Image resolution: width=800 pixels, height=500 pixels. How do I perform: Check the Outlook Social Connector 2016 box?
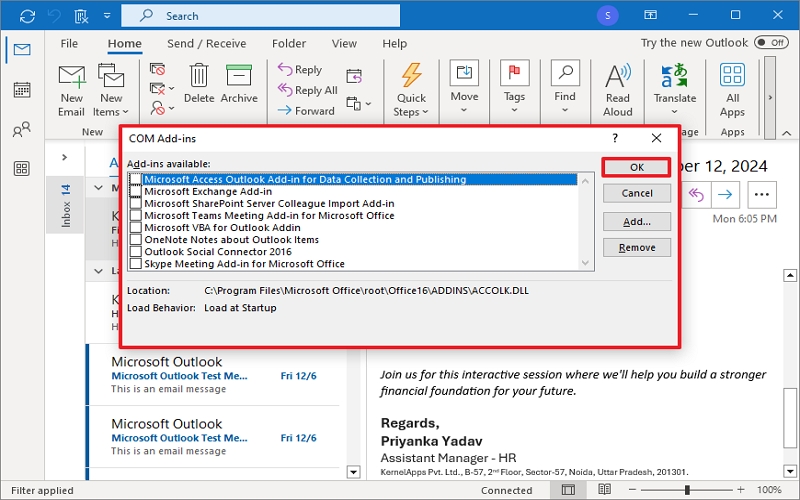click(136, 252)
